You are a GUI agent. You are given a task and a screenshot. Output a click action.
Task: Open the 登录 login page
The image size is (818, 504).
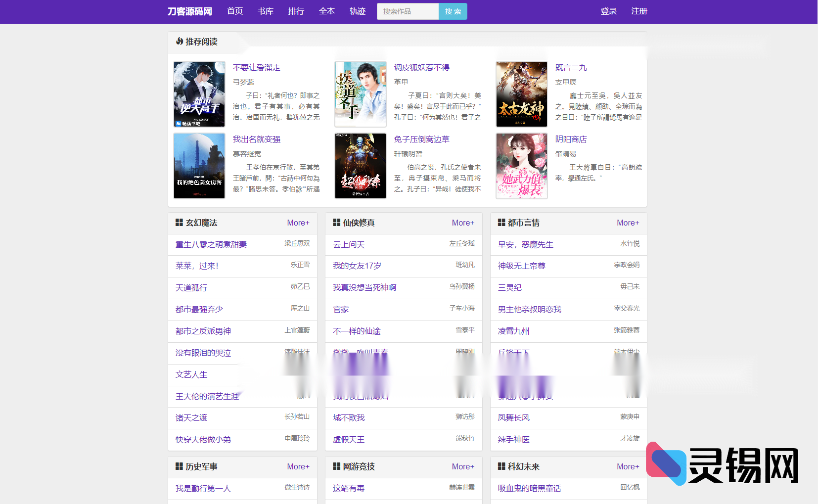click(x=609, y=11)
